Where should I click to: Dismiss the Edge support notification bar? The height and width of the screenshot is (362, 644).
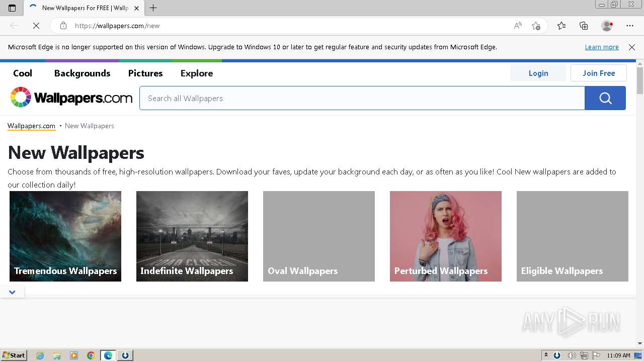(x=632, y=47)
